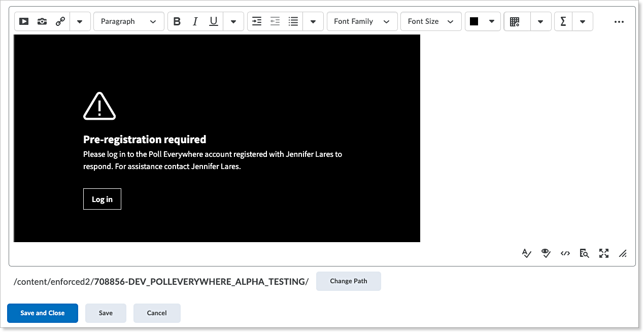Screen dimensions: 644x333
Task: Expand list and alignment options arrow
Action: point(313,22)
